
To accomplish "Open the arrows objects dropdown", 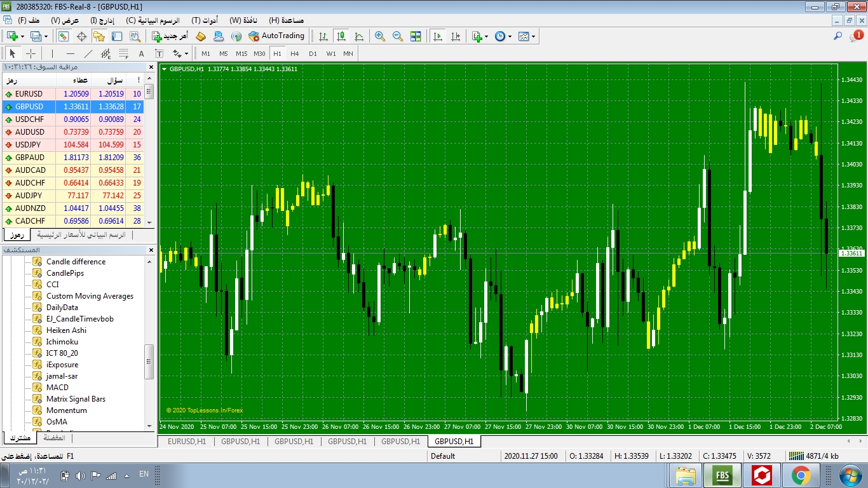I will 186,54.
